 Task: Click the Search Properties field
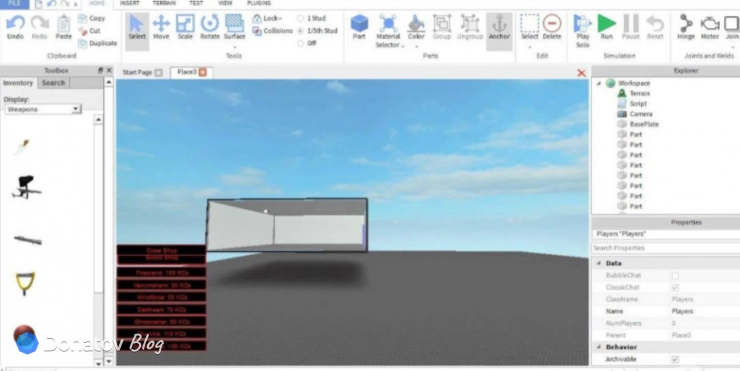(x=665, y=248)
